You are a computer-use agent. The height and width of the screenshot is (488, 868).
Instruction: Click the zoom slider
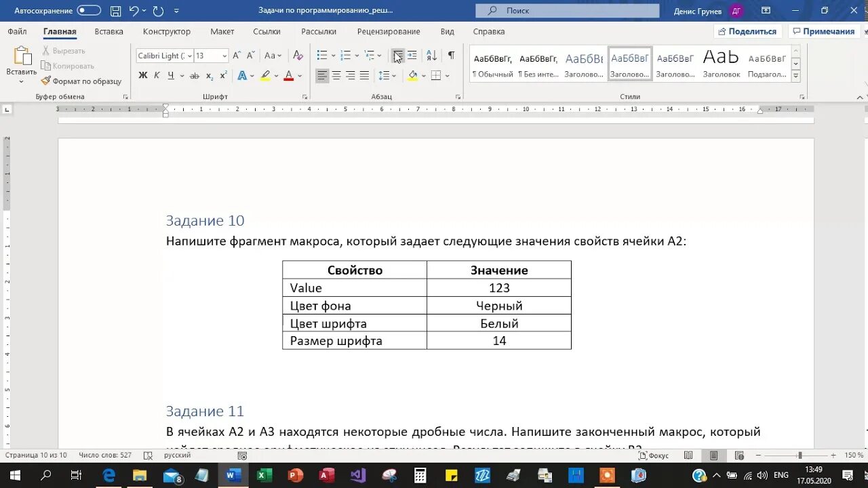(x=800, y=455)
